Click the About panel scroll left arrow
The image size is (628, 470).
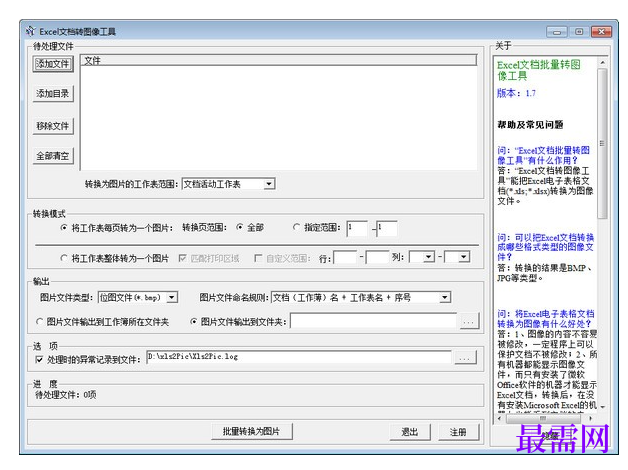tap(499, 418)
